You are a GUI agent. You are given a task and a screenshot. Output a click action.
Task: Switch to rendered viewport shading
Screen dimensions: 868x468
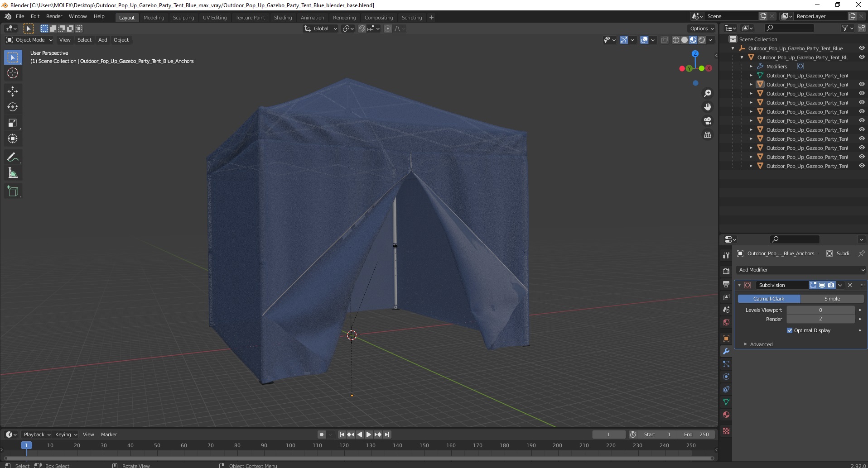pos(702,40)
